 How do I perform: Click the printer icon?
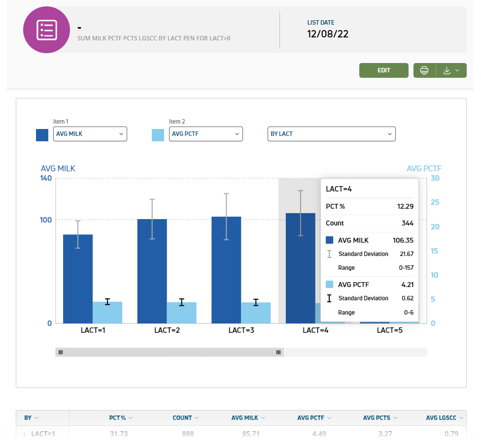(424, 70)
